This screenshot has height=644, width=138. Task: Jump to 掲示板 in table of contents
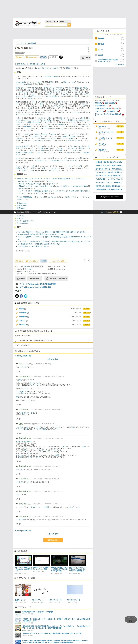point(43,64)
